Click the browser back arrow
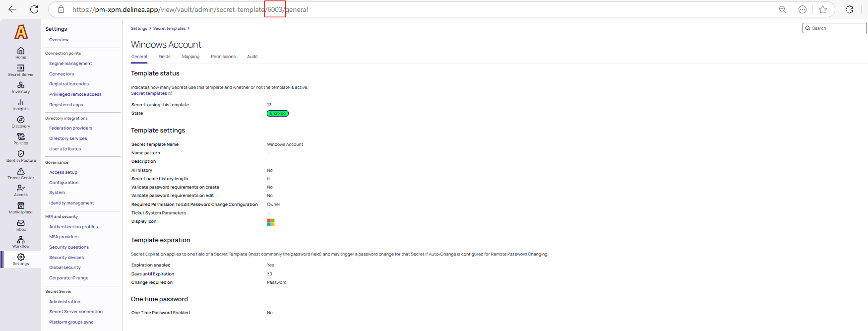 tap(12, 9)
